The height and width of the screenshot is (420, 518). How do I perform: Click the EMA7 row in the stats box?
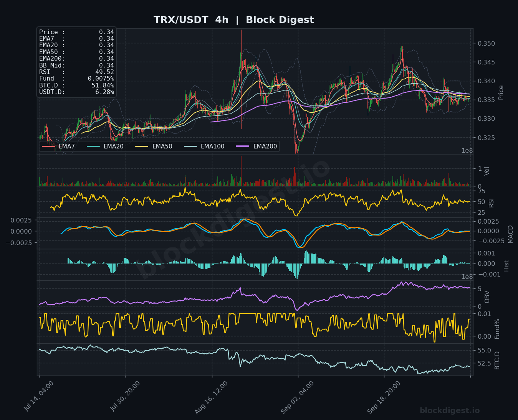pyautogui.click(x=76, y=39)
